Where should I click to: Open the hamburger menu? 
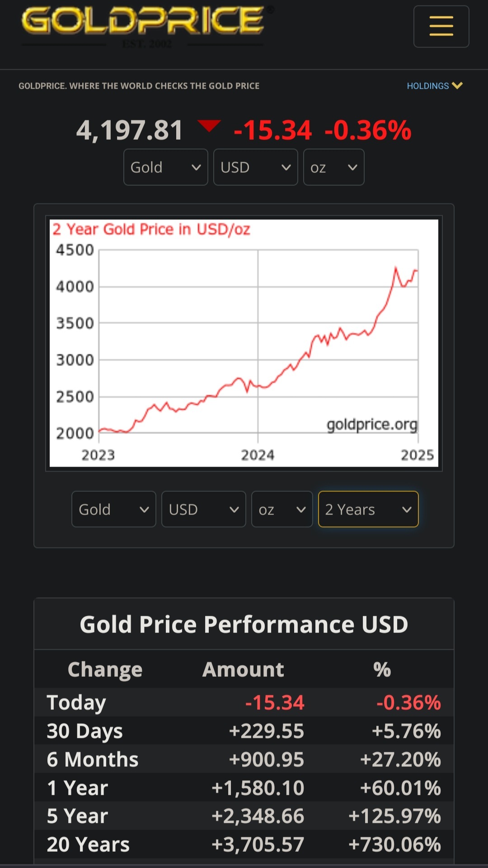tap(441, 26)
